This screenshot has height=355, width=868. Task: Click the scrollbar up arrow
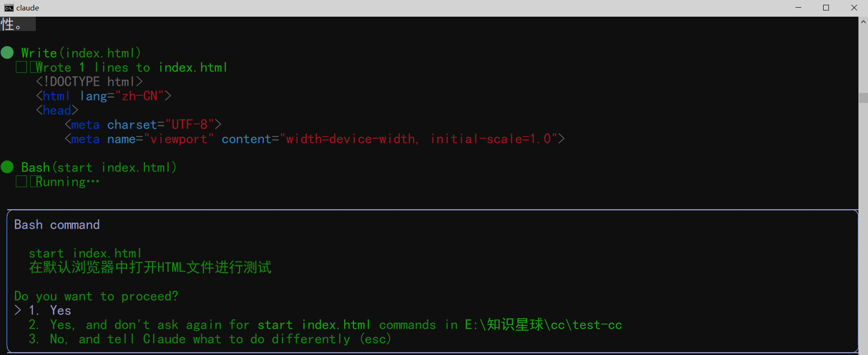863,21
